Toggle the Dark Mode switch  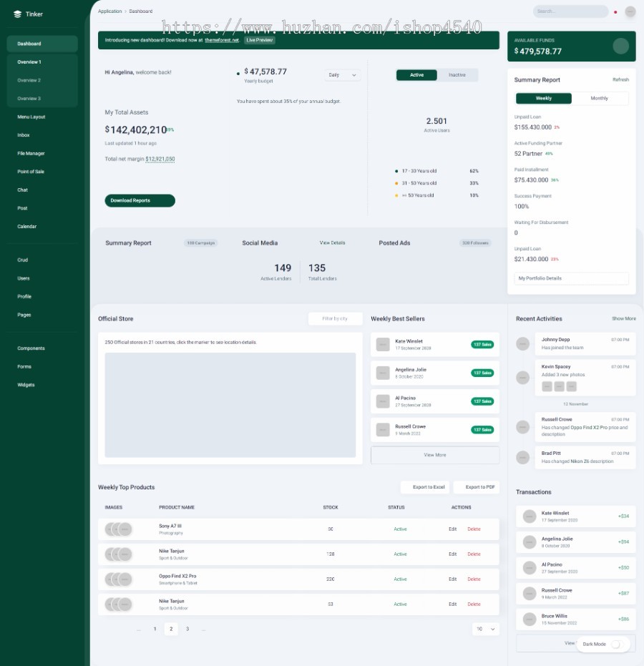[616, 645]
